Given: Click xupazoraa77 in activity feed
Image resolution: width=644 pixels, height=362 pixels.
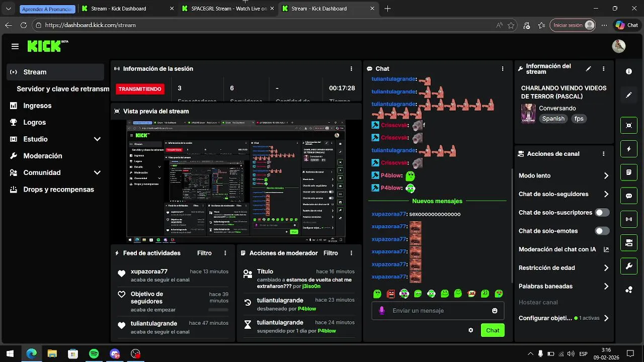Looking at the screenshot, I should (149, 271).
